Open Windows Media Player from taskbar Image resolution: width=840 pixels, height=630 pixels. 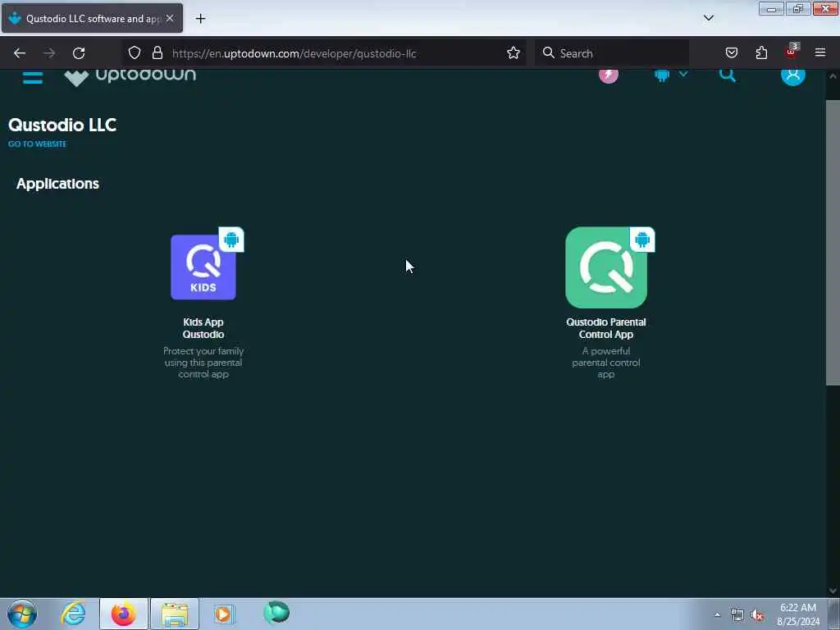pyautogui.click(x=225, y=614)
